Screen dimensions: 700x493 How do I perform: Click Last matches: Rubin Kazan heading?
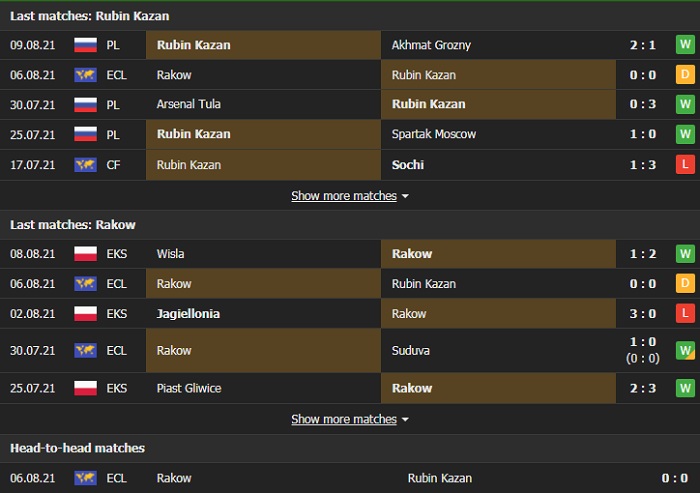tap(90, 16)
